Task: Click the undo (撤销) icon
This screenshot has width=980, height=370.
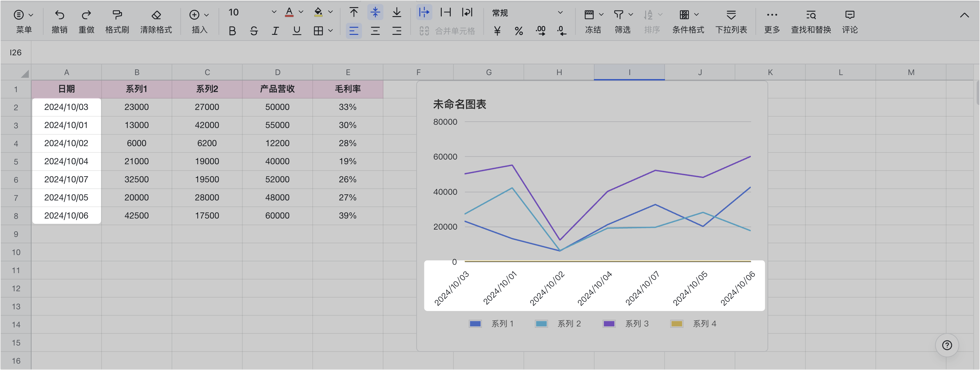Action: pos(59,15)
